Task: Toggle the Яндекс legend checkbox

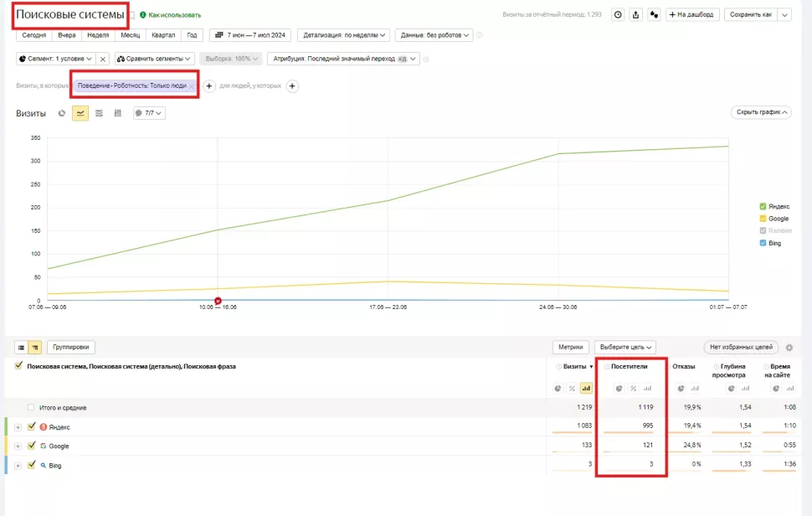Action: pyautogui.click(x=763, y=206)
